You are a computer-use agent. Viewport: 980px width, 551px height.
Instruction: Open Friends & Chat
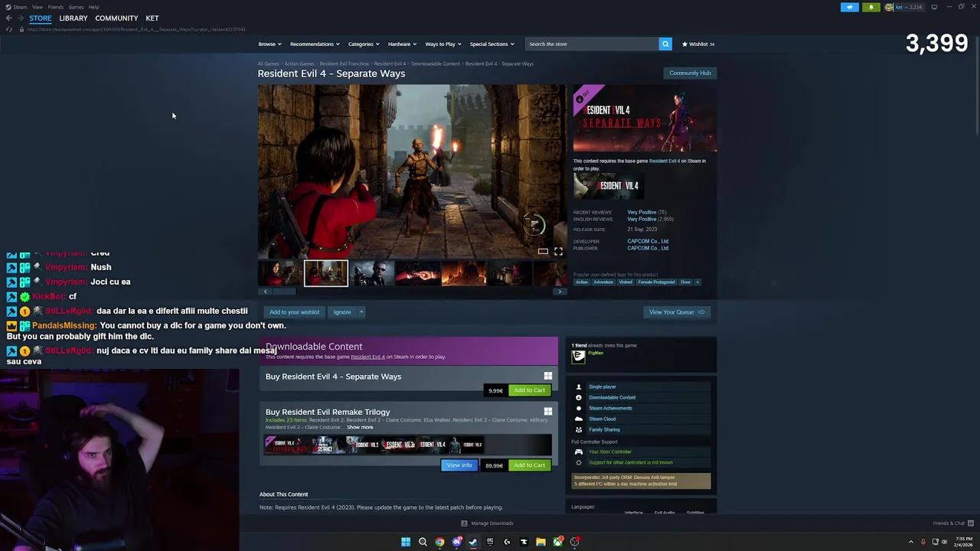tap(952, 523)
